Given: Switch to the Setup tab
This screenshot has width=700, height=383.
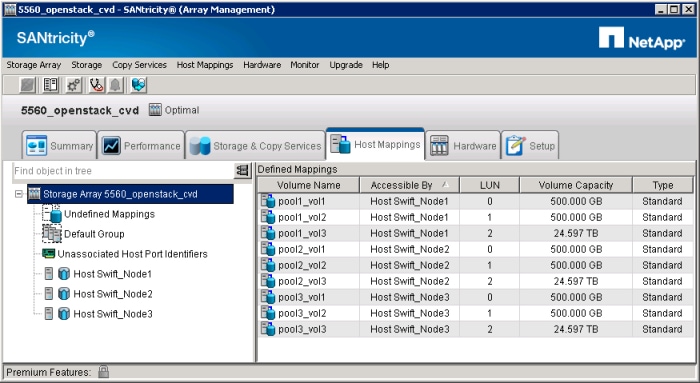Looking at the screenshot, I should (530, 146).
